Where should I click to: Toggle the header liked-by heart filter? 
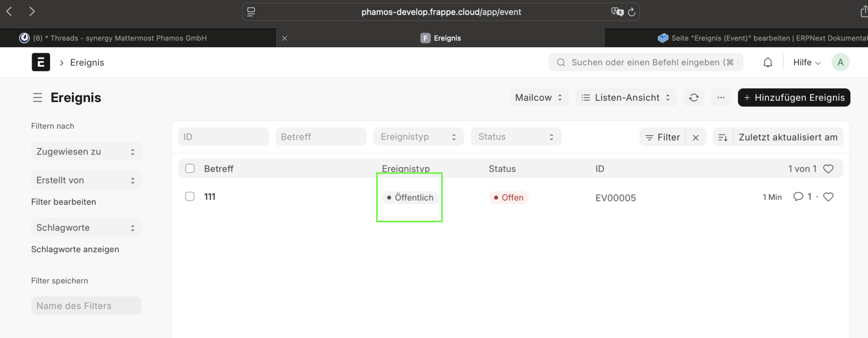pyautogui.click(x=828, y=169)
